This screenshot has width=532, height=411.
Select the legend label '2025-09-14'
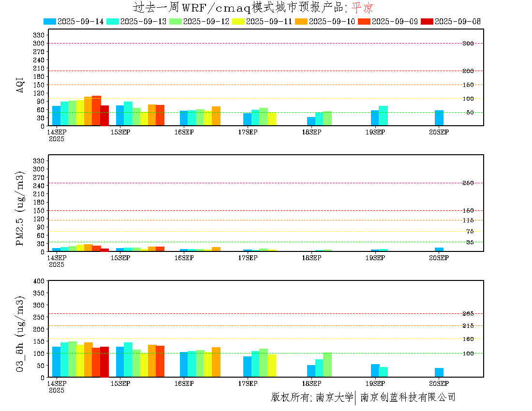point(80,21)
